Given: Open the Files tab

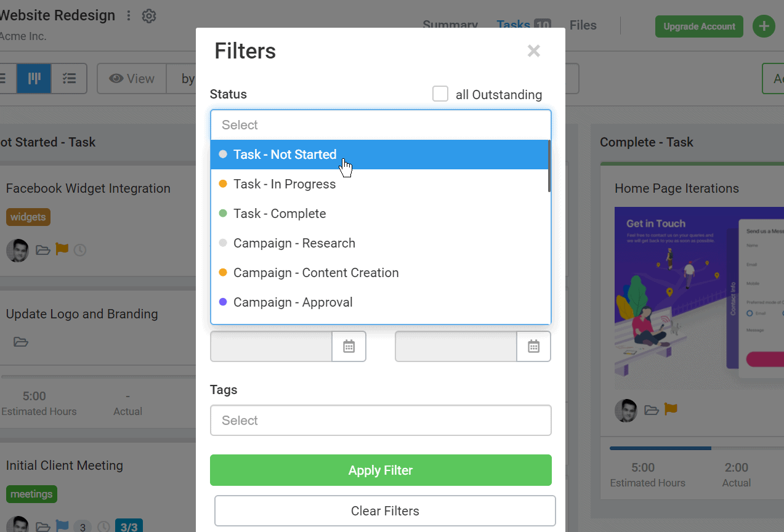Looking at the screenshot, I should click(583, 25).
